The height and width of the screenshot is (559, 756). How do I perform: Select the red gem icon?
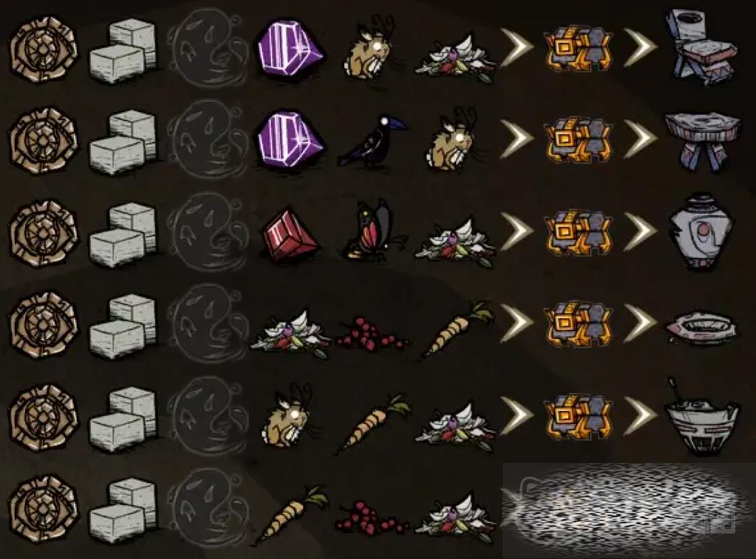click(x=290, y=235)
